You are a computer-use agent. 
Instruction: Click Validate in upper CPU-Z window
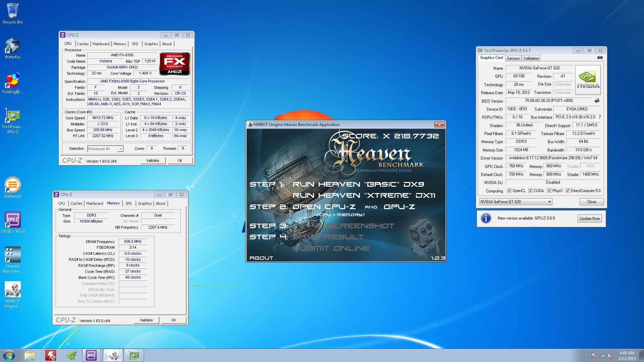click(x=153, y=161)
